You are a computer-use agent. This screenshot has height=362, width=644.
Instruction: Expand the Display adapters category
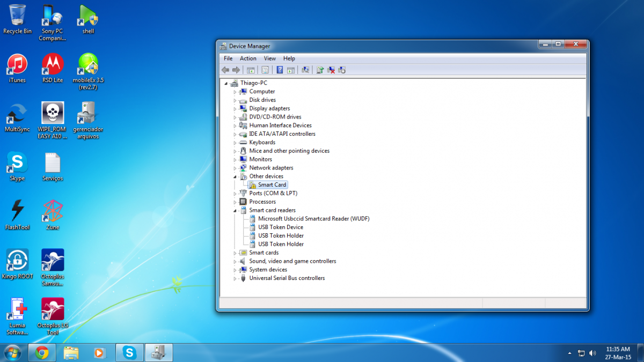(x=235, y=109)
